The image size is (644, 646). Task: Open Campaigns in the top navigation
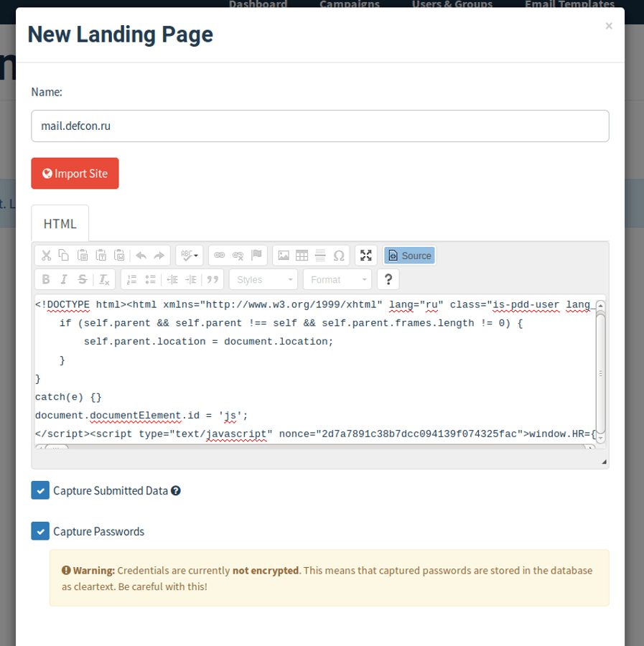click(x=349, y=5)
